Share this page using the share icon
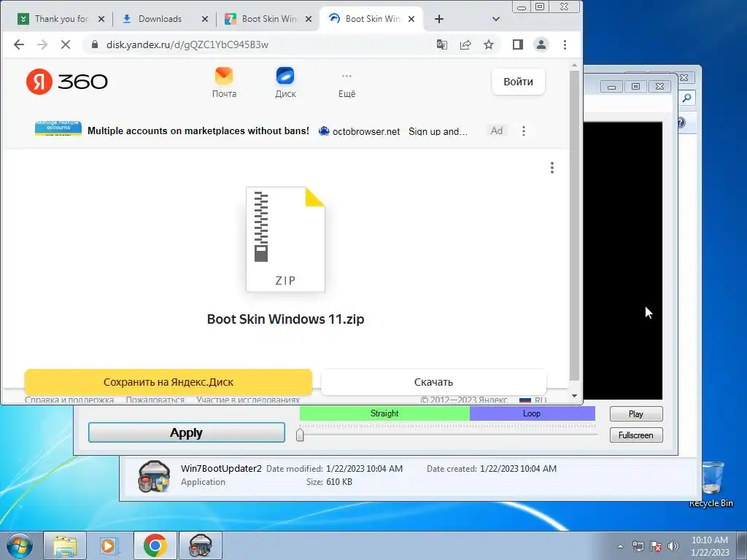Image resolution: width=747 pixels, height=560 pixels. [x=465, y=44]
